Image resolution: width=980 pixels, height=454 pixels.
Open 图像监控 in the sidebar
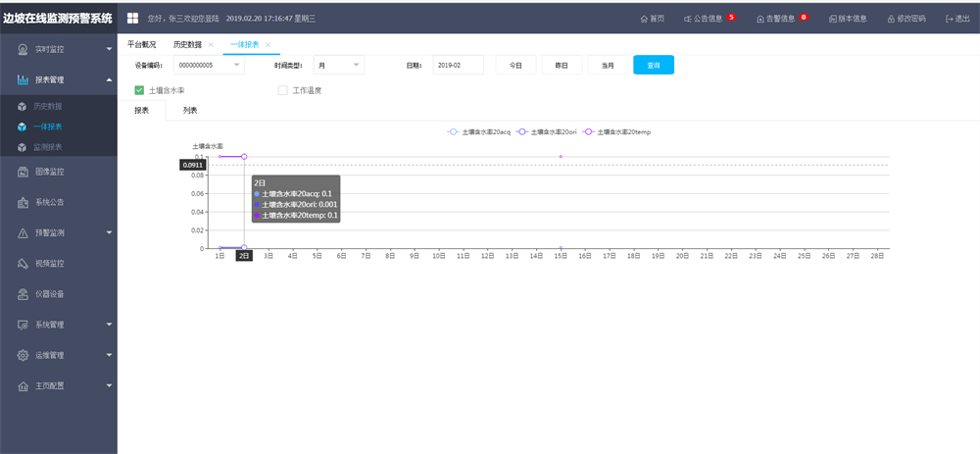pyautogui.click(x=49, y=172)
